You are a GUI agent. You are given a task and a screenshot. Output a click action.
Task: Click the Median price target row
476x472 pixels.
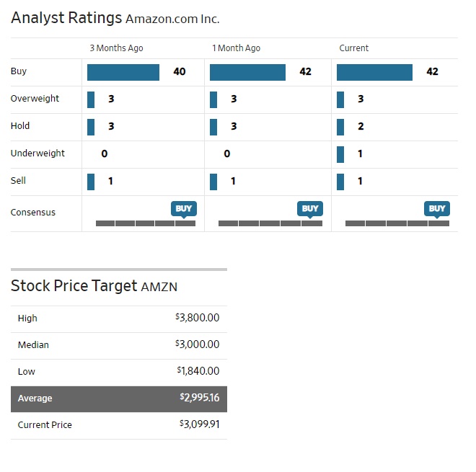tap(119, 344)
